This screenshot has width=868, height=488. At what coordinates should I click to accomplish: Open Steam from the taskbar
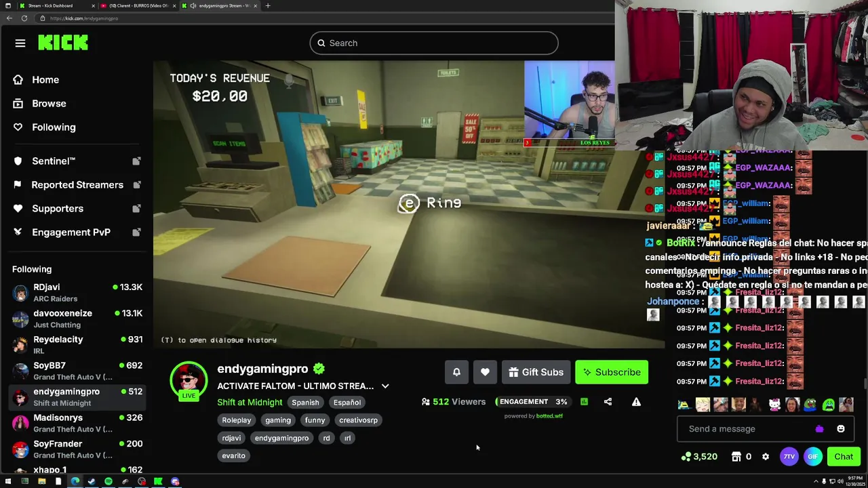92,481
